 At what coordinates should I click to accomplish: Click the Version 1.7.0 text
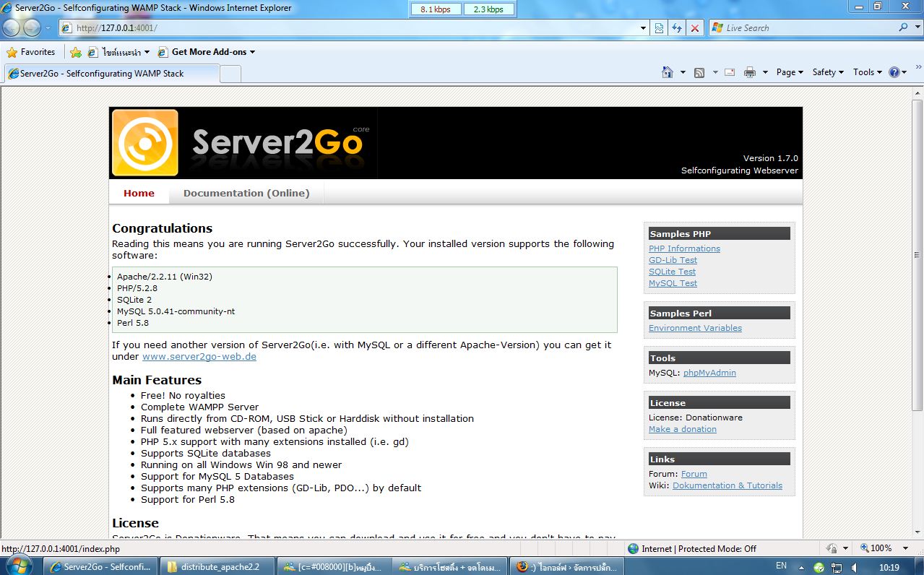[771, 158]
